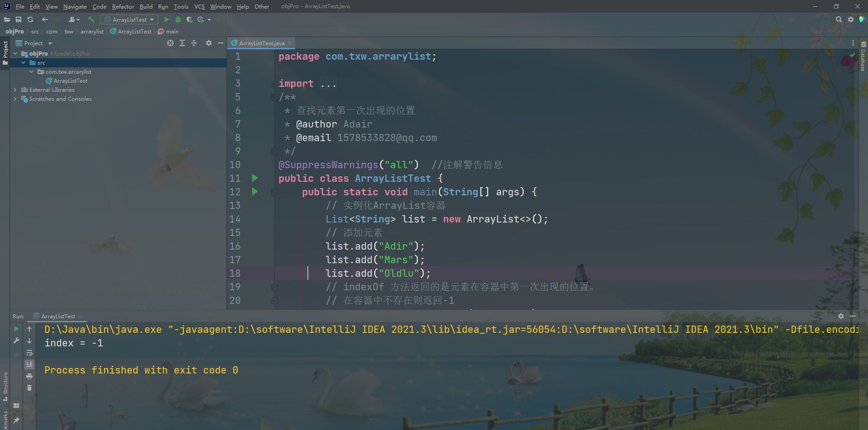Screen dimensions: 868x430
Task: Click the Reload from disk sync icon
Action: (30, 19)
